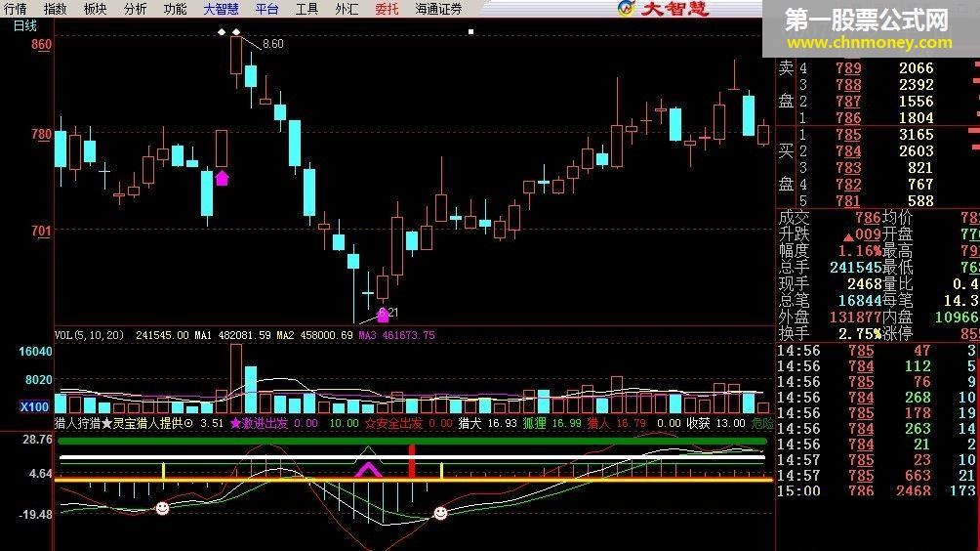
Task: Click buy level 1 price 785
Action: click(x=848, y=135)
